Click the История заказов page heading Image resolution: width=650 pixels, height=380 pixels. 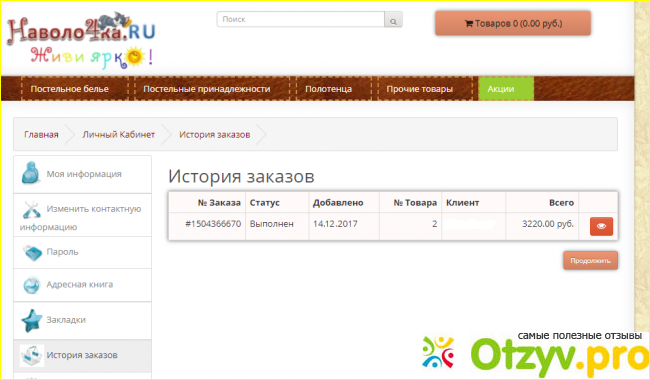241,177
